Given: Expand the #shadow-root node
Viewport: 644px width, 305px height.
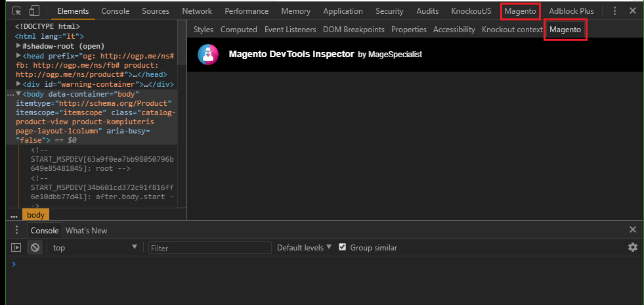Looking at the screenshot, I should pos(18,45).
